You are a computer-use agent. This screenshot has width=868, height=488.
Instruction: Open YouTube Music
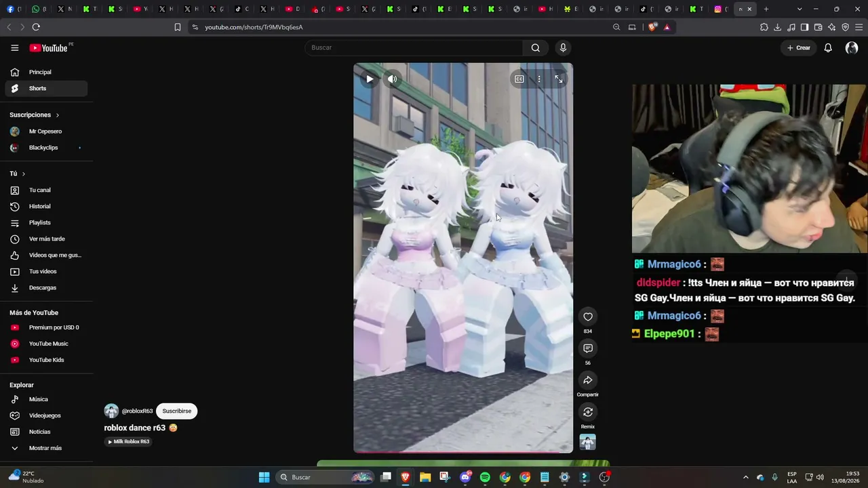pos(46,344)
